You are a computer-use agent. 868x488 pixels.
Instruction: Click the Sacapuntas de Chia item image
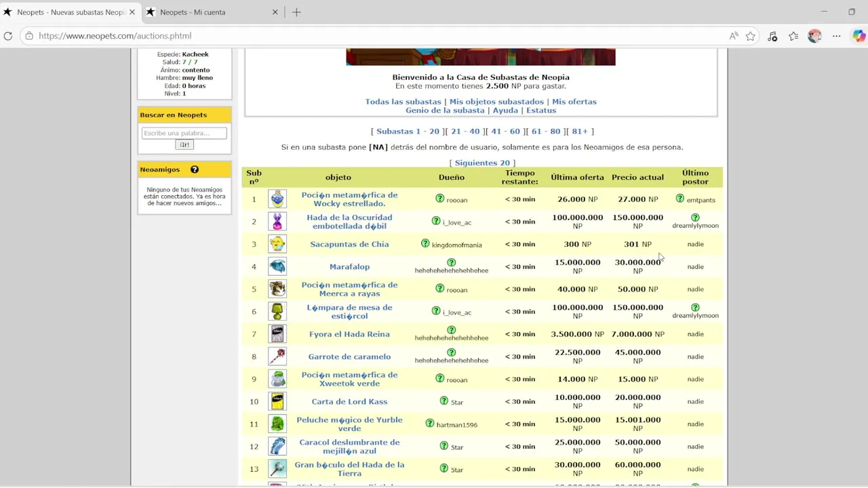click(x=277, y=244)
